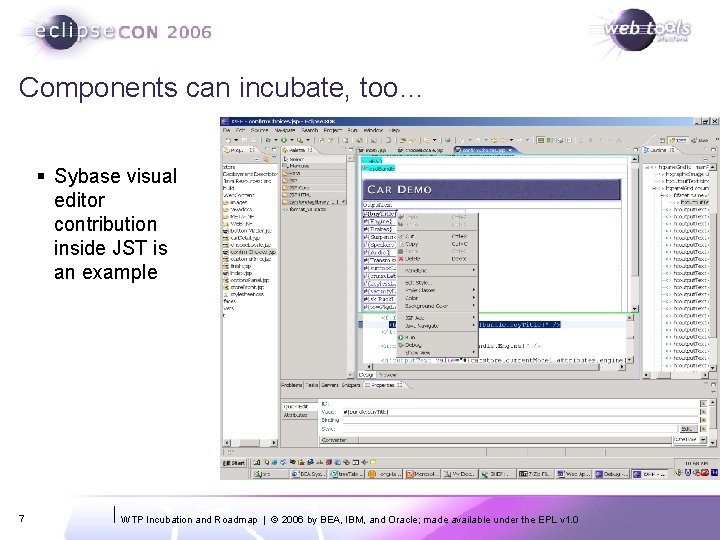Click the External Tools toolbar icon
720x540 pixels.
tap(299, 140)
